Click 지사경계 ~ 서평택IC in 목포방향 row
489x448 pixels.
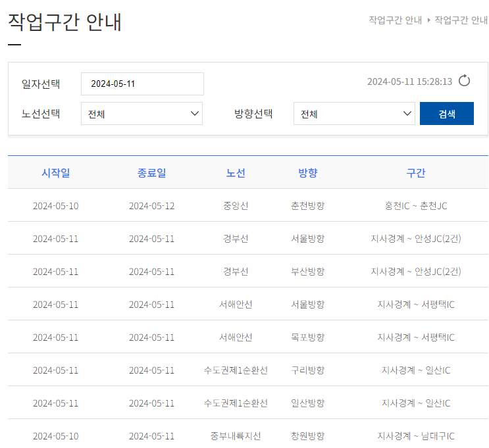pyautogui.click(x=416, y=337)
